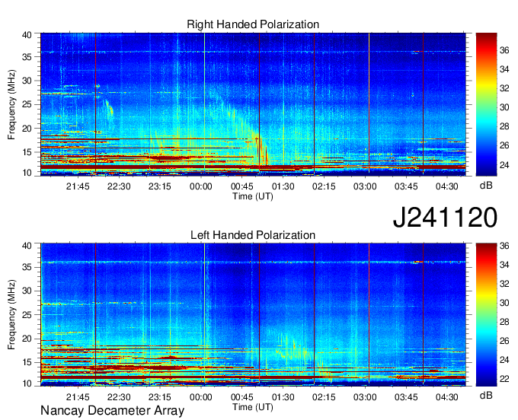
Task: Click "Time (UT)" label under Right Handed plot
Action: pos(253,196)
